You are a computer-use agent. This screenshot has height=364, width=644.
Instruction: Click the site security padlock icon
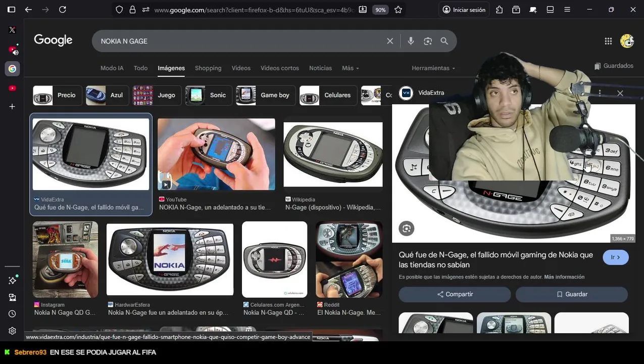[132, 10]
